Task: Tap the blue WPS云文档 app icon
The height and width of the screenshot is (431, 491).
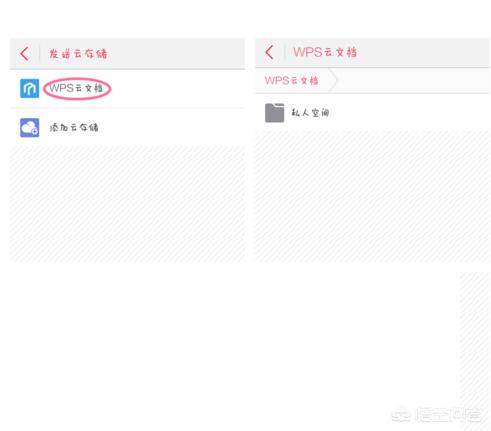Action: click(29, 88)
